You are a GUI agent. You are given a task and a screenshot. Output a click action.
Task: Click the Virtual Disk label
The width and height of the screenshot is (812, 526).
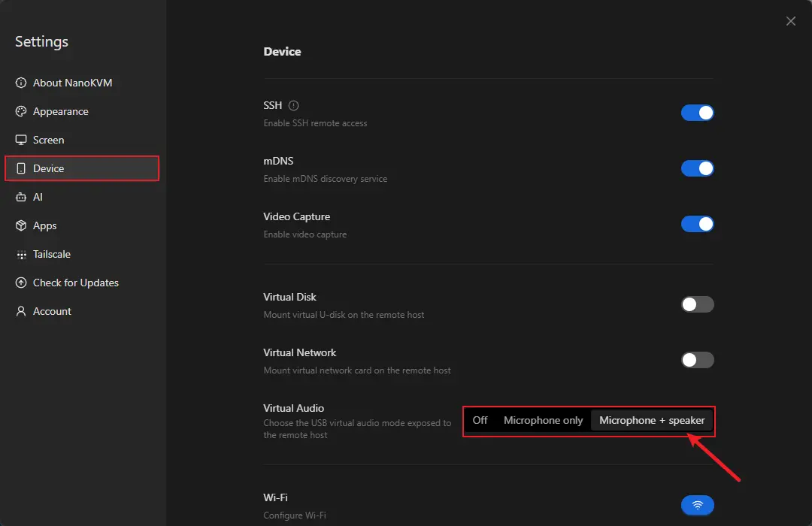pos(289,297)
